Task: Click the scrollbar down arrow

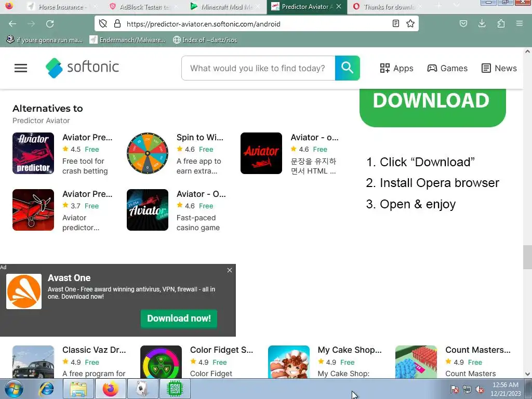Action: pos(527,374)
